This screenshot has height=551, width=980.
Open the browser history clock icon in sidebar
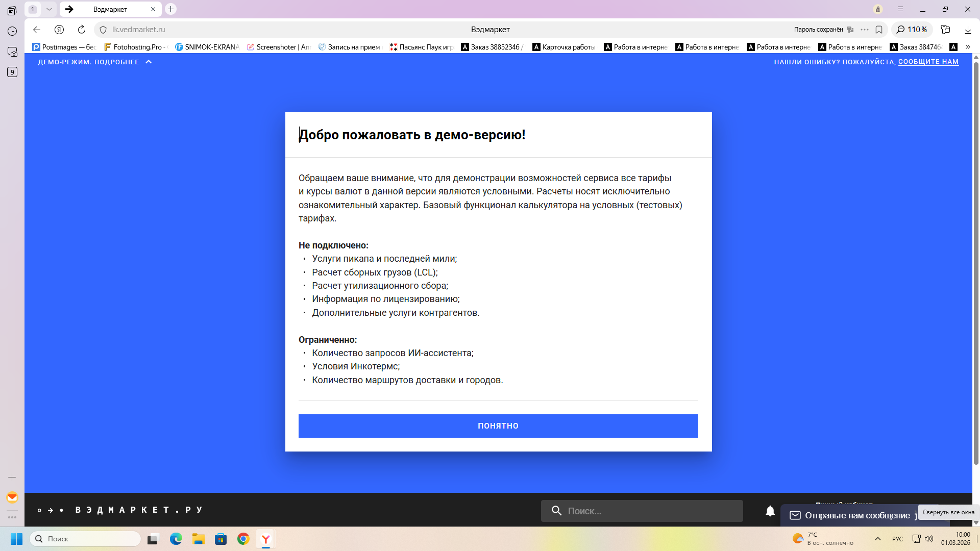(x=12, y=31)
